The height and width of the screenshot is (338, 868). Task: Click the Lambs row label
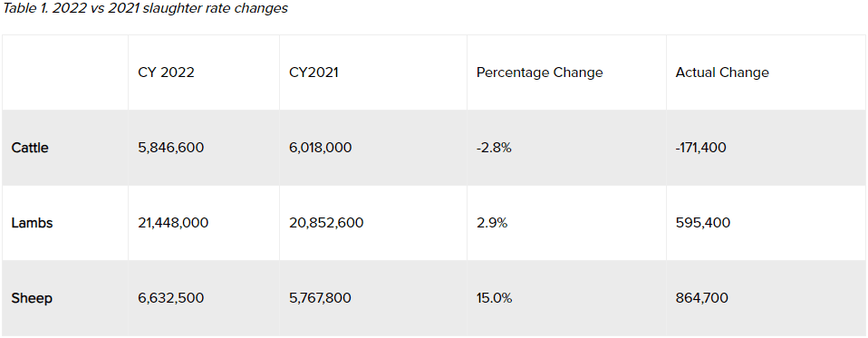click(x=32, y=223)
